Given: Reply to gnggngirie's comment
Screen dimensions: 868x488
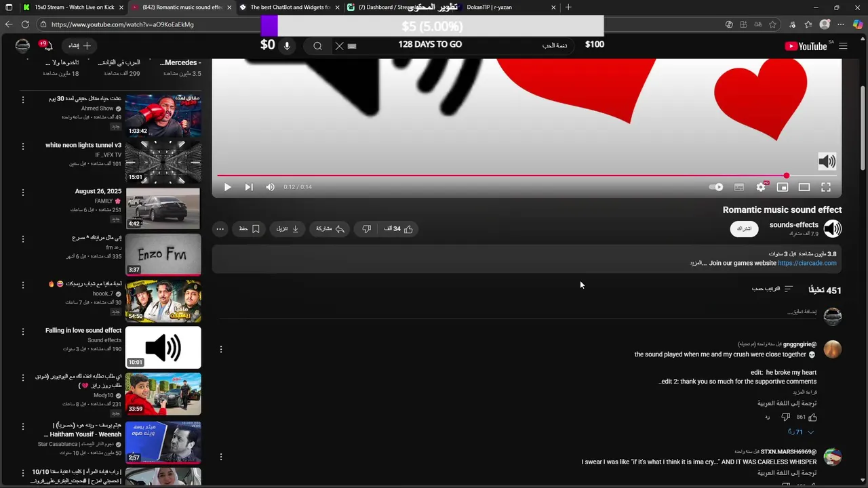Looking at the screenshot, I should pyautogui.click(x=767, y=418).
